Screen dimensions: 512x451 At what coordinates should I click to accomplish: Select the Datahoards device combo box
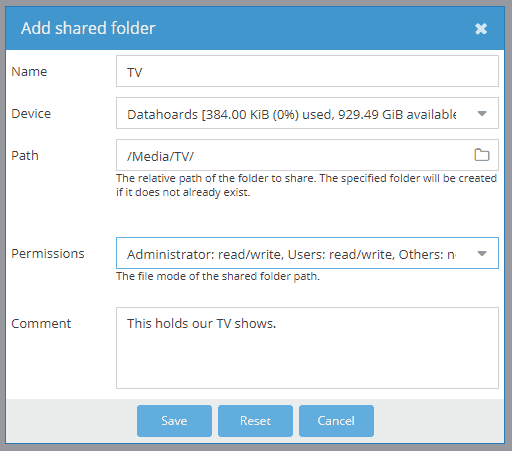[x=307, y=113]
